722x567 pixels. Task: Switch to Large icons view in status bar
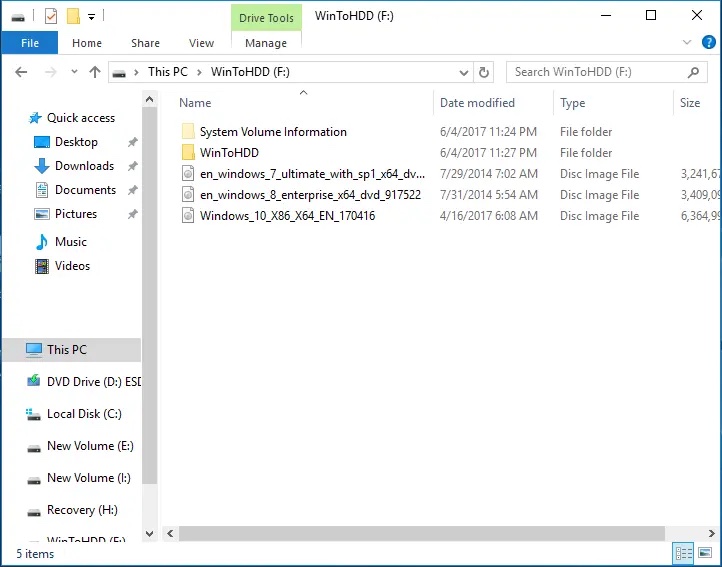705,552
